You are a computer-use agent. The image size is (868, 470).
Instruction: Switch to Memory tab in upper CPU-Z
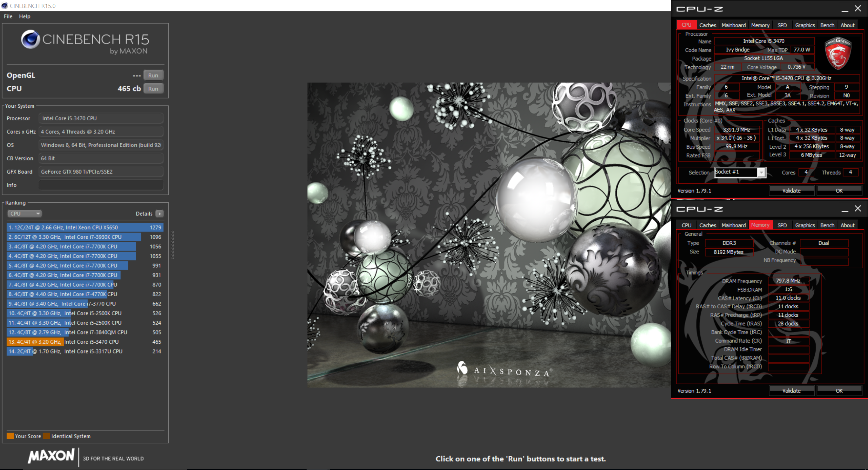coord(760,25)
